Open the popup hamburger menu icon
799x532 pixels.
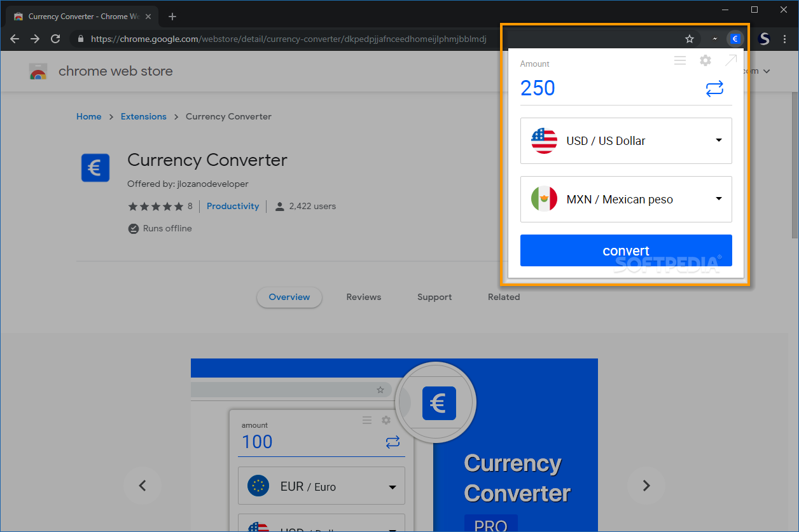[680, 60]
